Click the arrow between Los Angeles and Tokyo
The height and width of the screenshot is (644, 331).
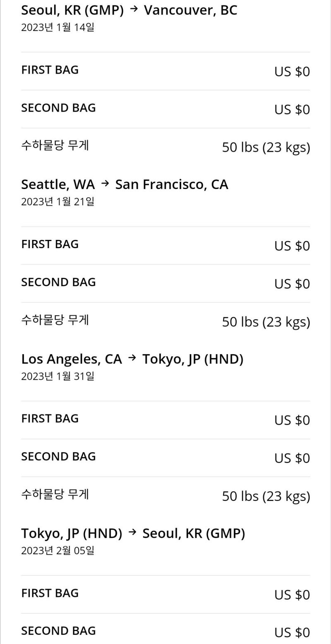pos(132,358)
